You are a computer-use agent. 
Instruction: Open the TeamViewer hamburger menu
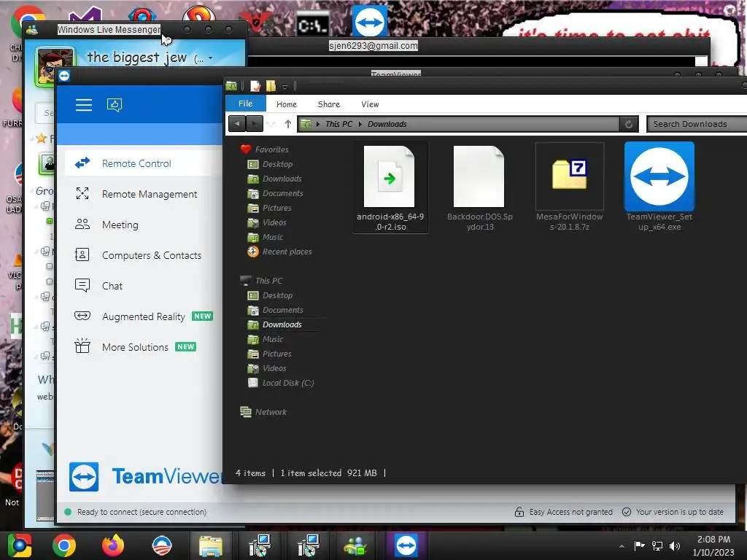tap(83, 105)
